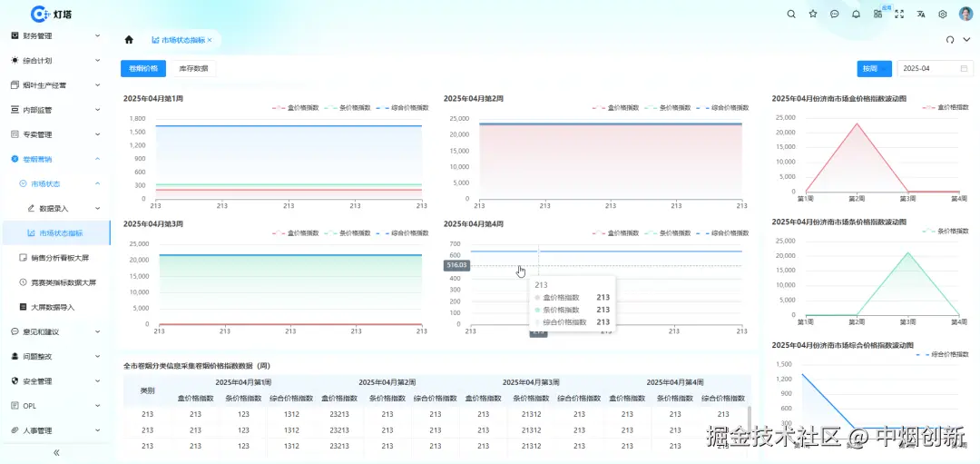Viewport: 980px width, 464px height.
Task: Toggle 盒价格指数 legend in 第2周 chart
Action: tap(616, 107)
